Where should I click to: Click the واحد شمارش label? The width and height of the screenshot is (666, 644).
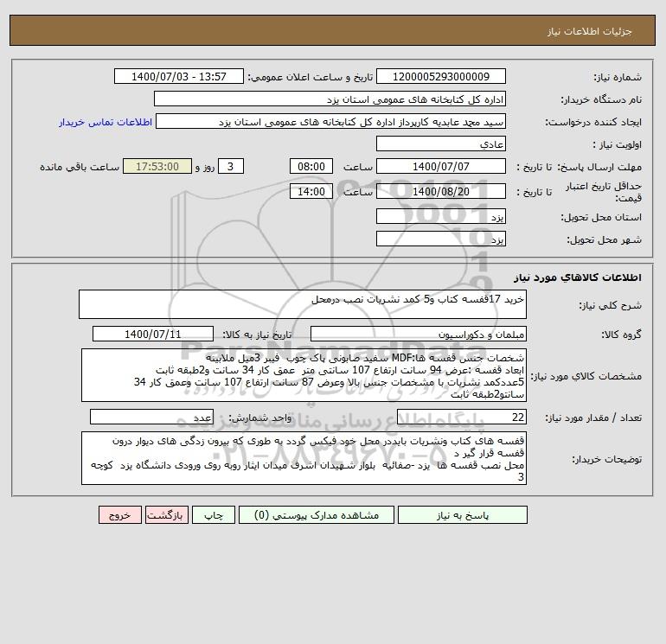[x=260, y=418]
